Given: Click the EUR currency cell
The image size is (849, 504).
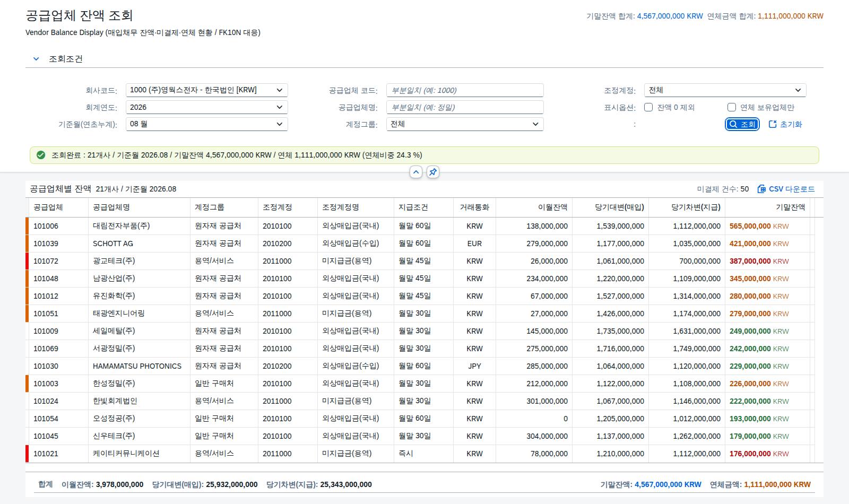Looking at the screenshot, I should (475, 244).
